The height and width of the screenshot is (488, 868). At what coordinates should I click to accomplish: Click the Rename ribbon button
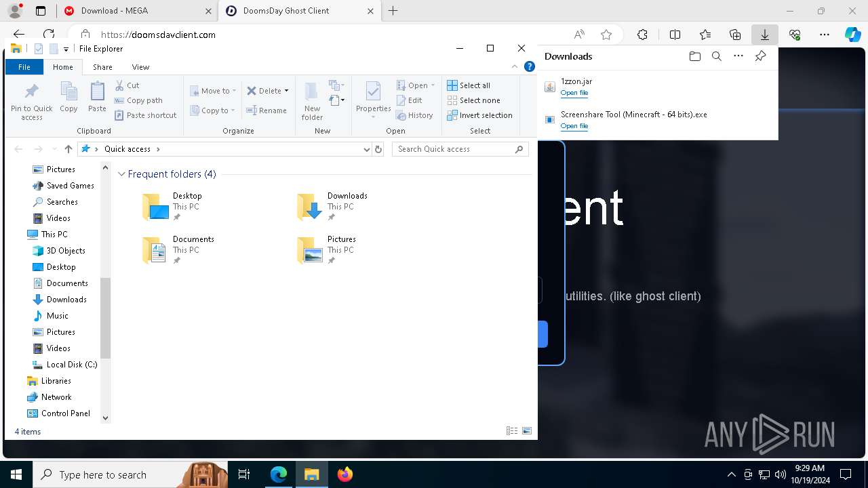pyautogui.click(x=267, y=110)
